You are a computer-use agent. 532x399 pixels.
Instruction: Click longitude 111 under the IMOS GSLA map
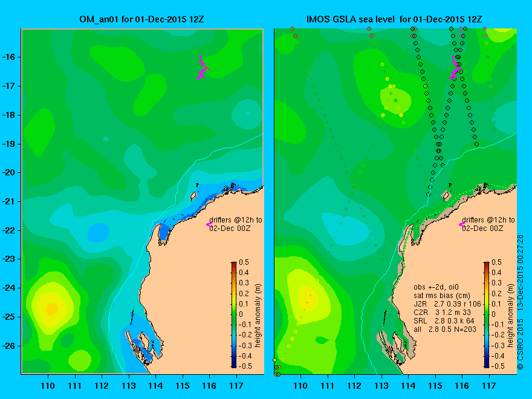coord(328,386)
